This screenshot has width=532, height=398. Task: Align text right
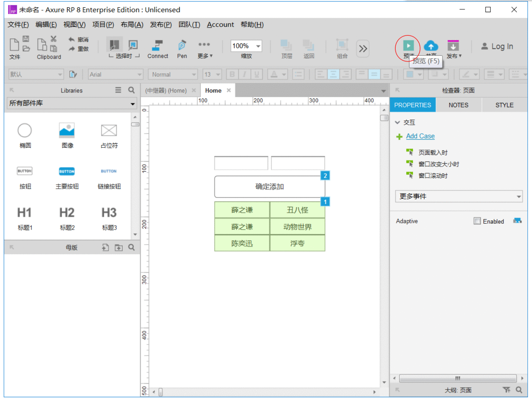coord(345,74)
